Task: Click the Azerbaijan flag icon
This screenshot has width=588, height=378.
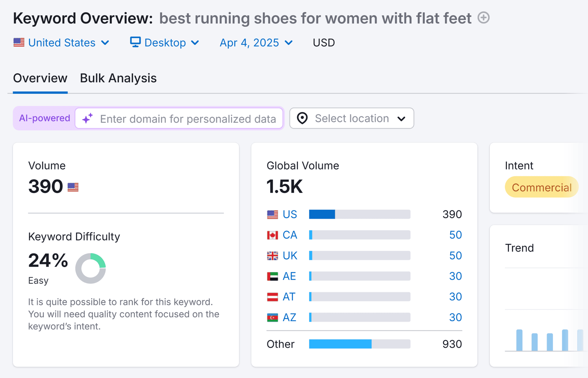Action: click(272, 317)
